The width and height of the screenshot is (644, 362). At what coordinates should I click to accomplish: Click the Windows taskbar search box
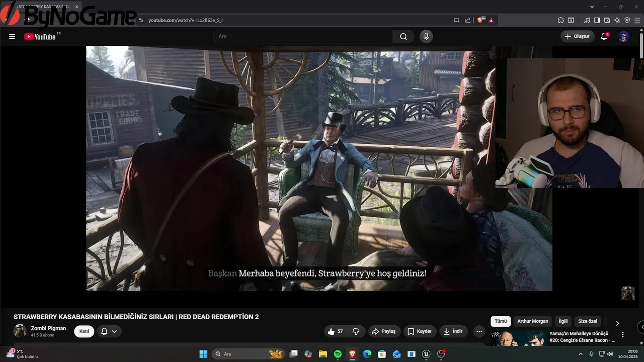click(x=248, y=354)
